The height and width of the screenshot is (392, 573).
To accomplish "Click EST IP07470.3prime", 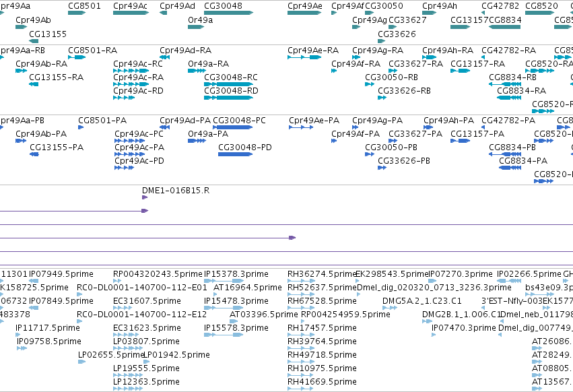I will pos(464,328).
